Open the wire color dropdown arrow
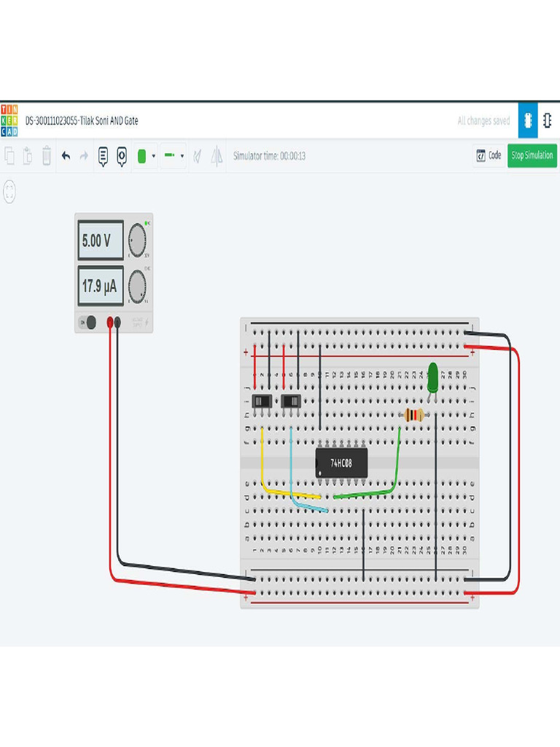 point(153,156)
